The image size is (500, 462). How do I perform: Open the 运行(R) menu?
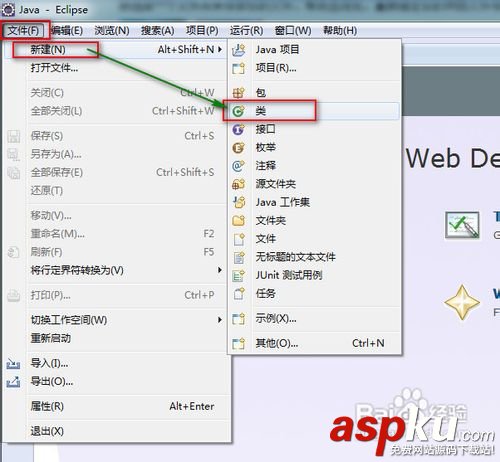[x=246, y=31]
